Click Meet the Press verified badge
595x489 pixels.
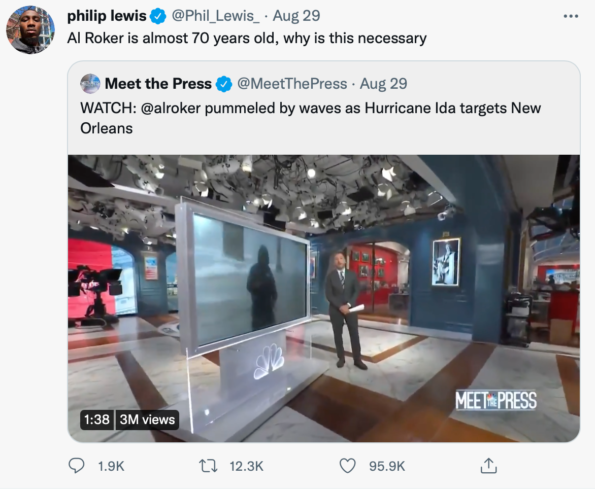(224, 84)
